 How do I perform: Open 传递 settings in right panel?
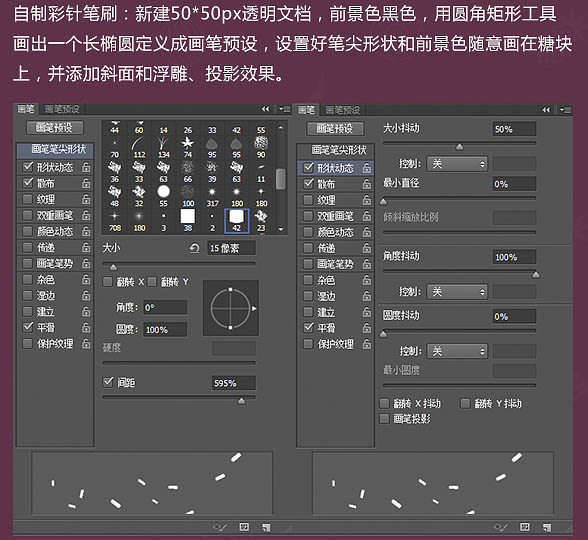(326, 248)
